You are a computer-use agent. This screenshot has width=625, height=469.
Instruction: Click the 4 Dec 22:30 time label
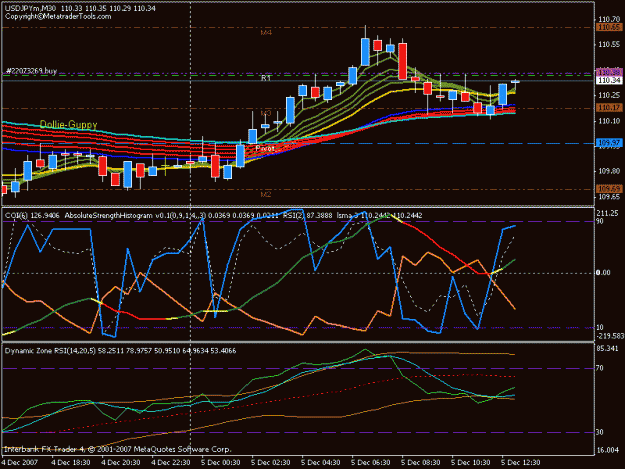tap(171, 463)
